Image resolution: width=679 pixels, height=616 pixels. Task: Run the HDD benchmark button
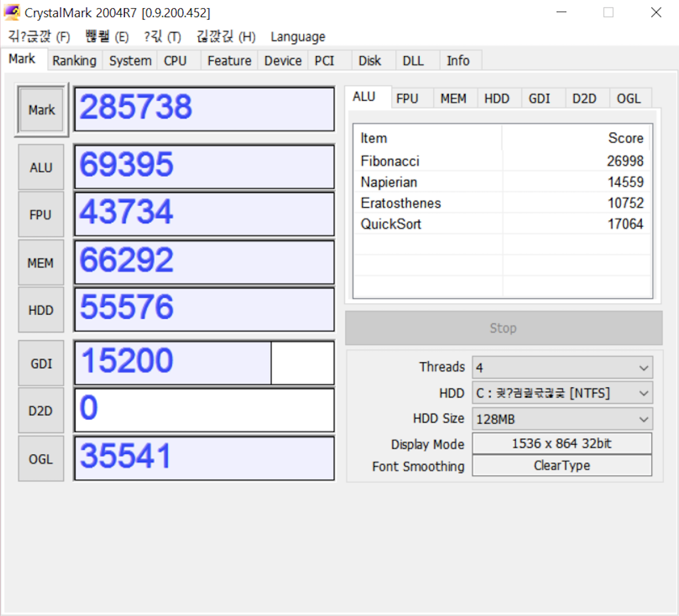point(41,310)
